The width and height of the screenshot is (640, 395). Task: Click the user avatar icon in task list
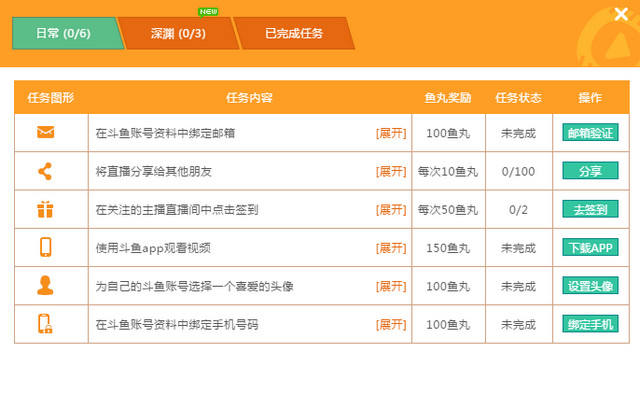[x=45, y=285]
